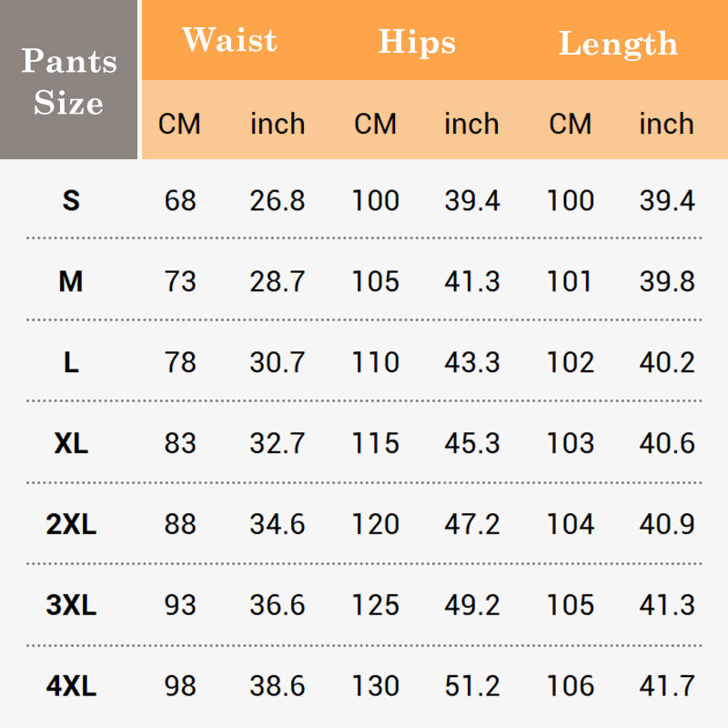
Task: Click the inch subheader under Length
Action: coord(666,124)
